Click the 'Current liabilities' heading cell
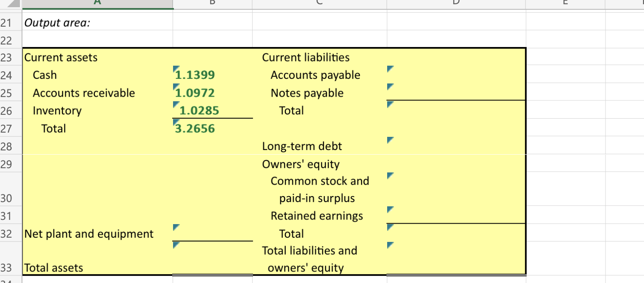The height and width of the screenshot is (283, 644). pos(319,57)
